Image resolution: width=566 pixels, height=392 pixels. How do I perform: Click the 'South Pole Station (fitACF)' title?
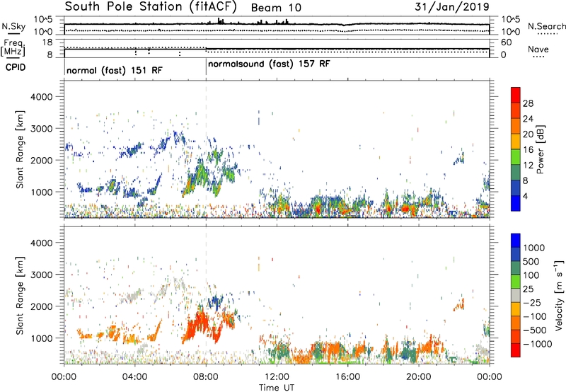(x=151, y=7)
